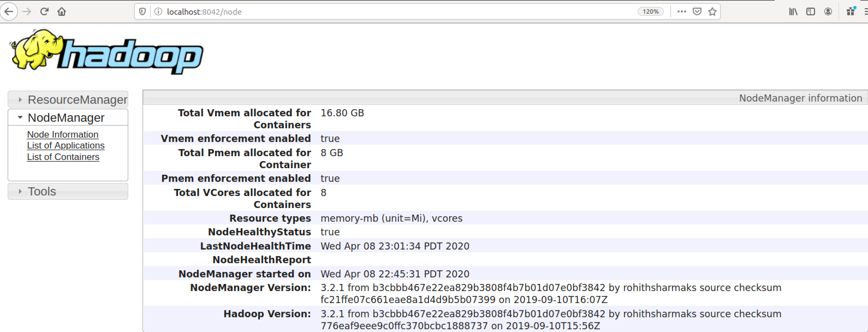Select the 16.80 GB Vmem value
Viewport: 868px width, 332px height.
coord(342,113)
